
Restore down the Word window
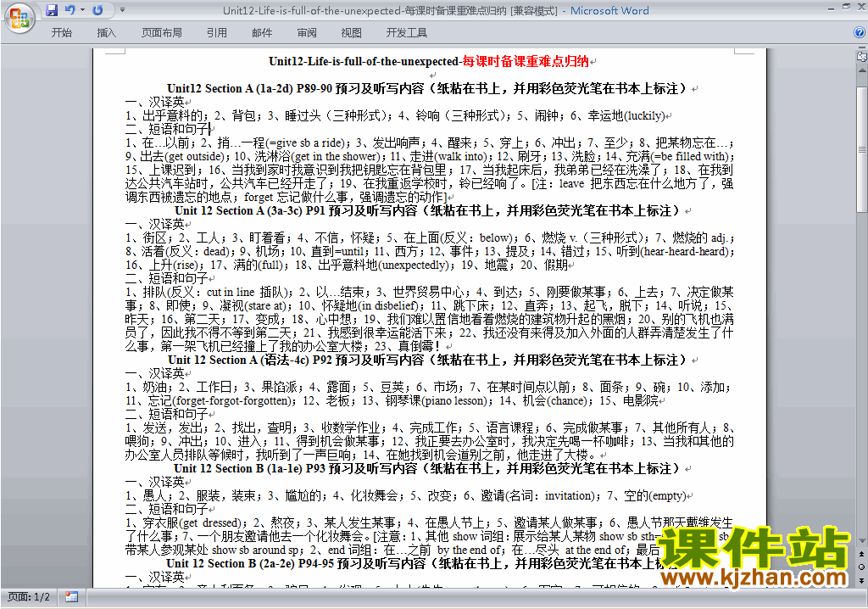(847, 7)
